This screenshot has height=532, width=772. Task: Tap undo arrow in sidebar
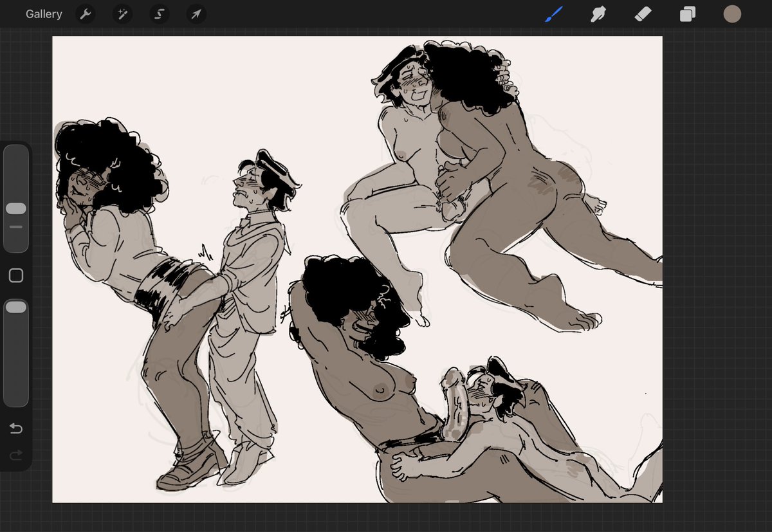coord(15,427)
